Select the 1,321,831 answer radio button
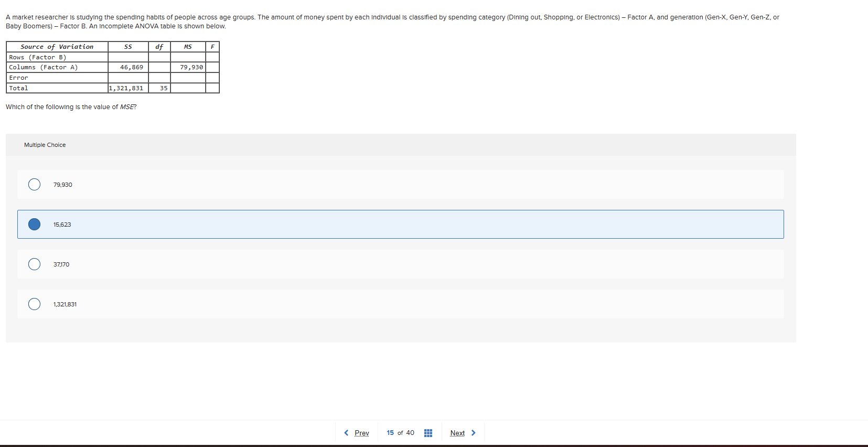 click(x=34, y=304)
